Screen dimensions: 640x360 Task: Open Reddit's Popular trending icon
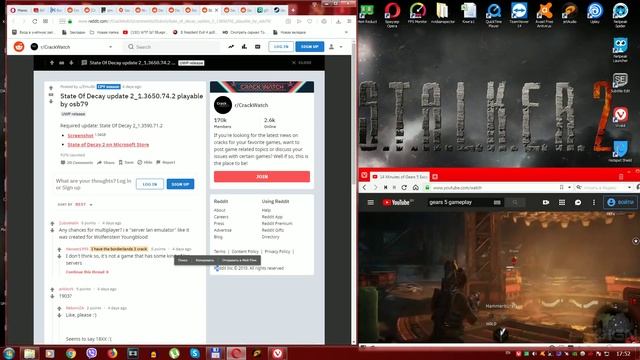(x=231, y=47)
